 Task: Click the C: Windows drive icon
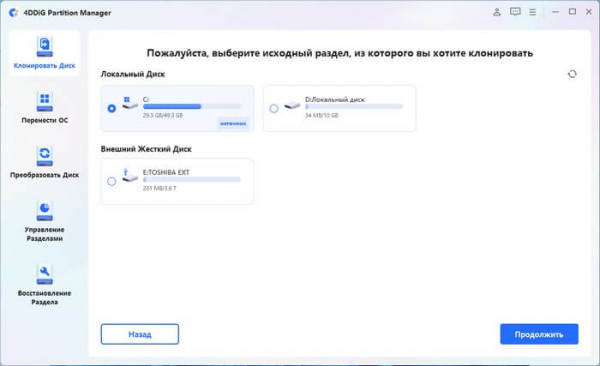pyautogui.click(x=130, y=103)
